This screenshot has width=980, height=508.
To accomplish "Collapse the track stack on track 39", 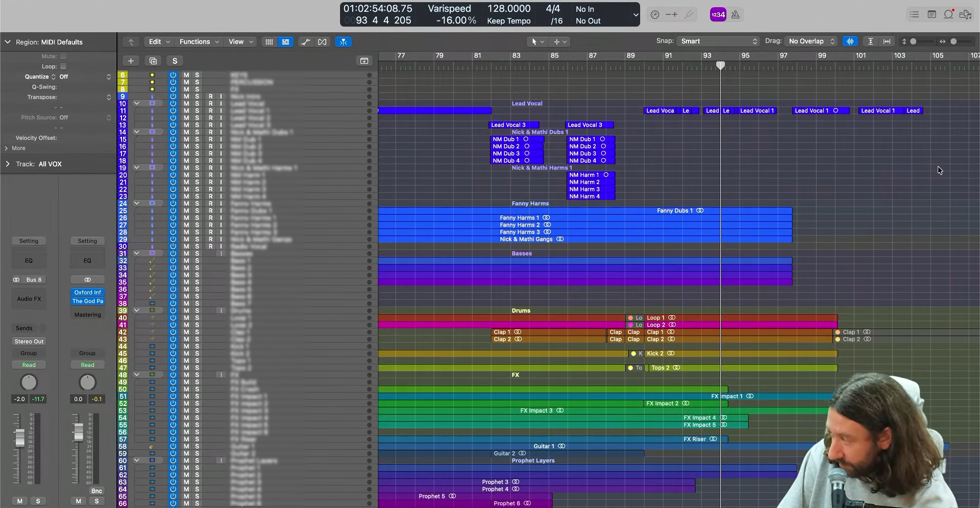I will tap(137, 311).
